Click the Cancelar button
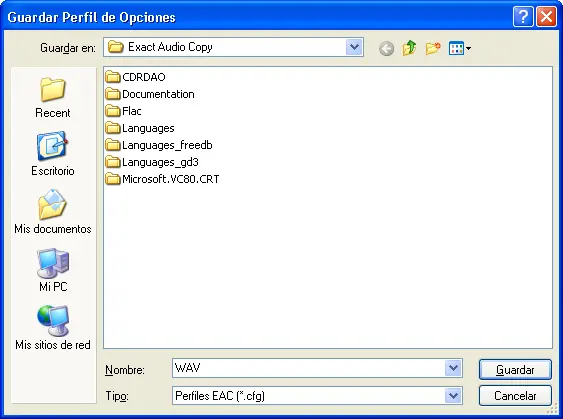563x419 pixels. [515, 396]
